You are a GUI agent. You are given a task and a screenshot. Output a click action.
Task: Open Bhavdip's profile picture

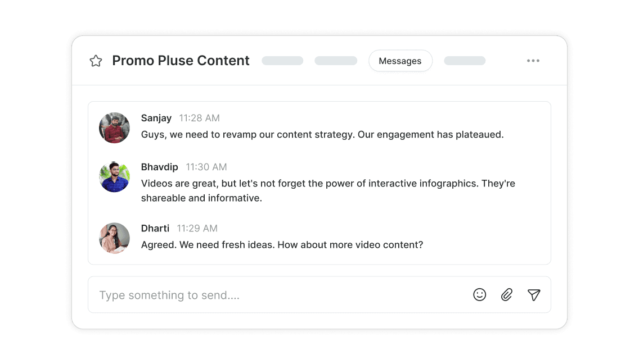click(115, 177)
